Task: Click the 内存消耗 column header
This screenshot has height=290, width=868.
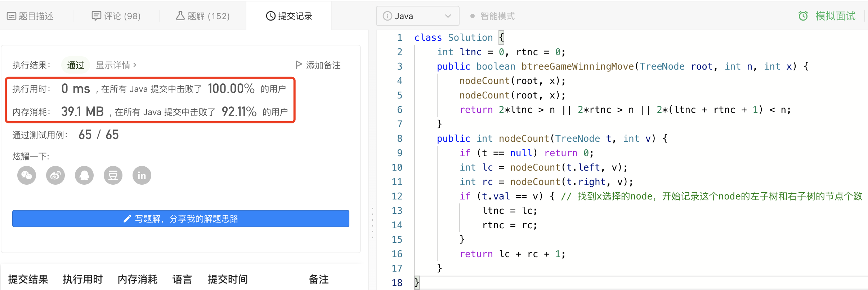Action: [138, 280]
